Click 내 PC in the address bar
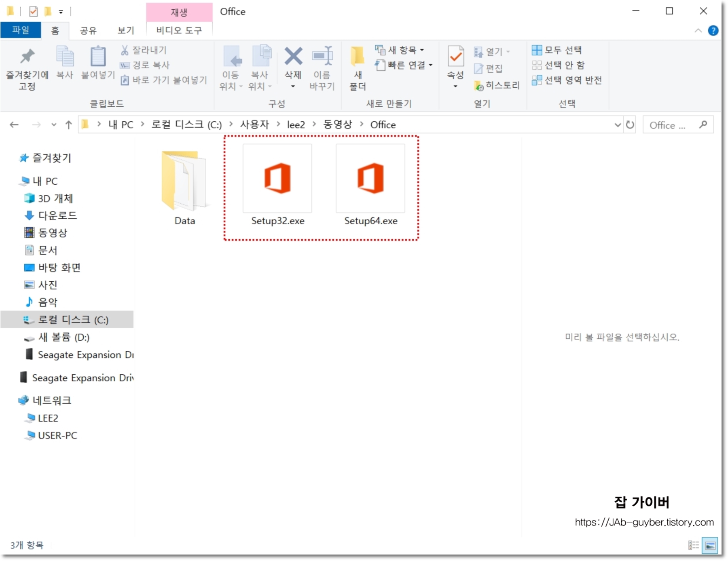 point(121,125)
